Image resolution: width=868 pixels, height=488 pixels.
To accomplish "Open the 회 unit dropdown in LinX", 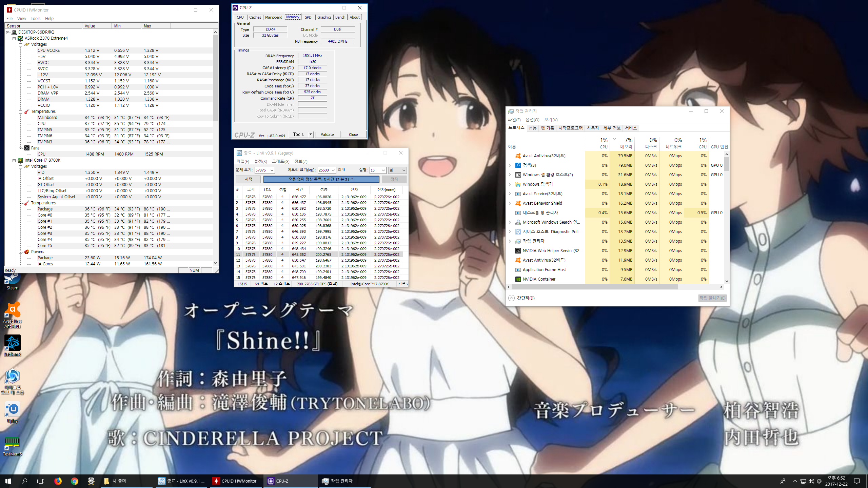I will pos(403,170).
